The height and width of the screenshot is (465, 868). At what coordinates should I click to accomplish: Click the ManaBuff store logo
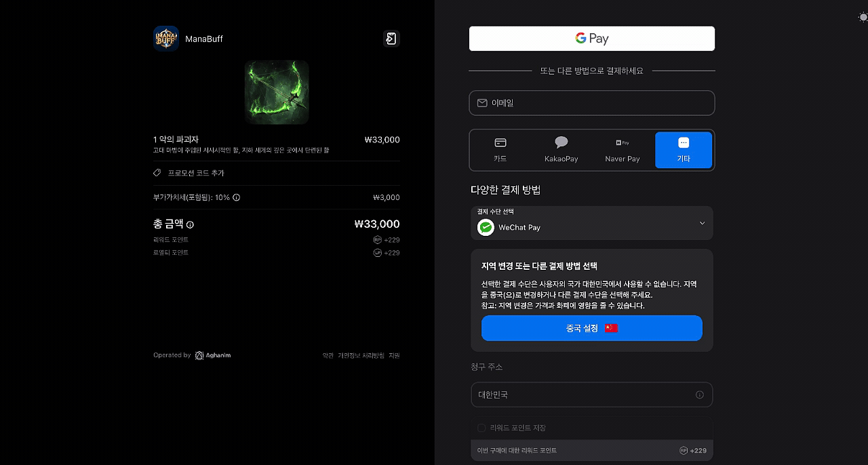point(166,39)
